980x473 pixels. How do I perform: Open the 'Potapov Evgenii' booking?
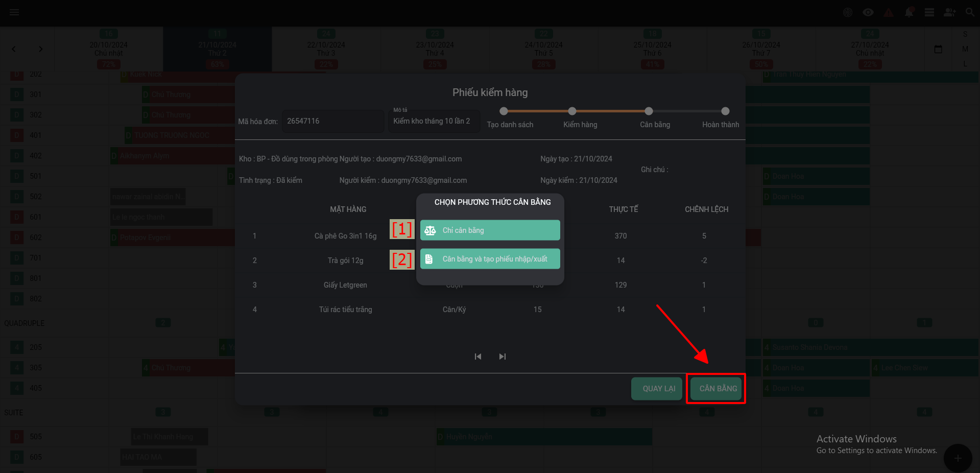click(x=173, y=238)
